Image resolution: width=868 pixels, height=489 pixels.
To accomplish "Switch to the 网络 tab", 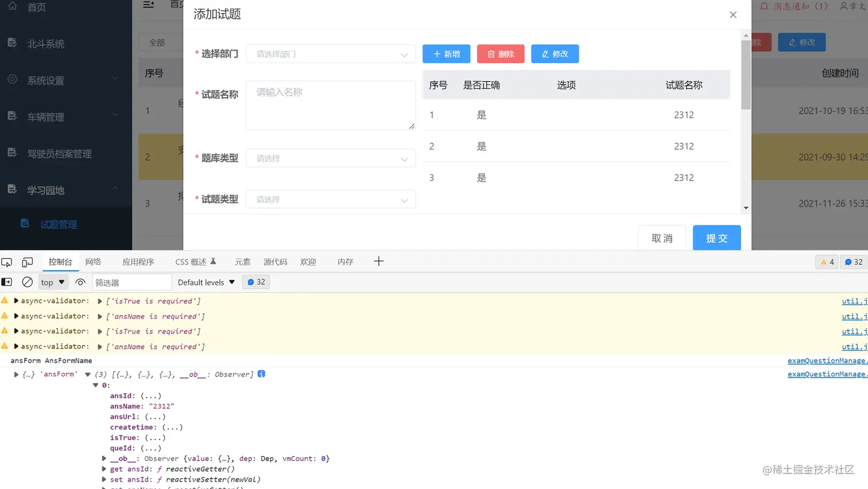I will tap(93, 262).
